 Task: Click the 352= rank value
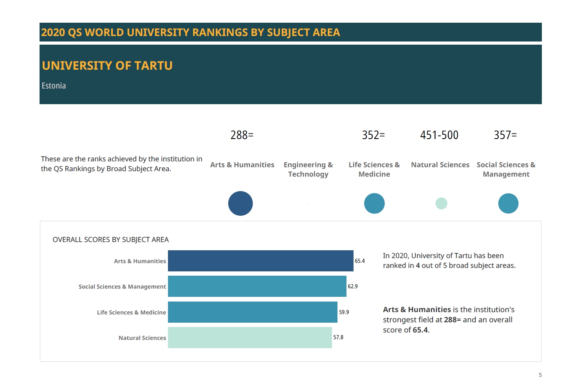pyautogui.click(x=374, y=135)
